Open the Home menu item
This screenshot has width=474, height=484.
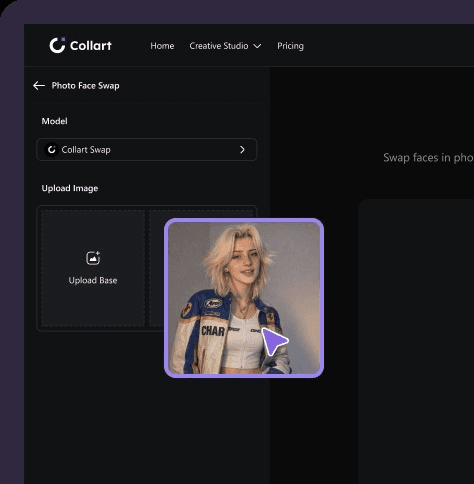[162, 46]
